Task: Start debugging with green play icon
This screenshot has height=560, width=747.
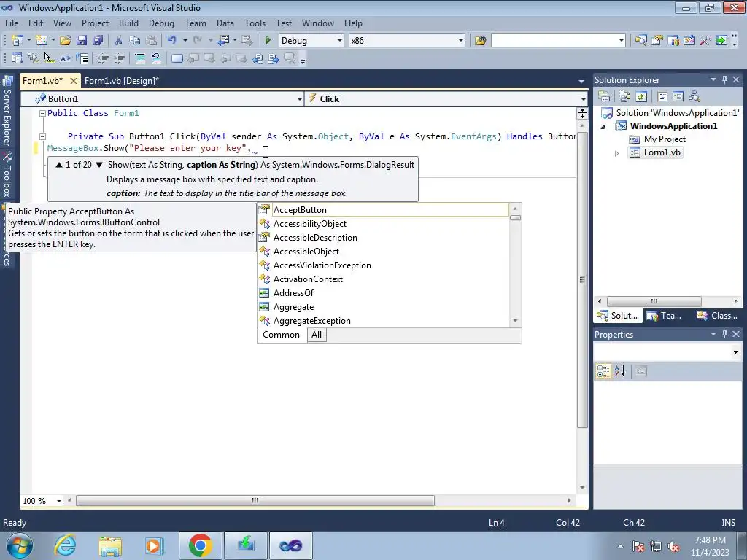Action: (x=268, y=41)
